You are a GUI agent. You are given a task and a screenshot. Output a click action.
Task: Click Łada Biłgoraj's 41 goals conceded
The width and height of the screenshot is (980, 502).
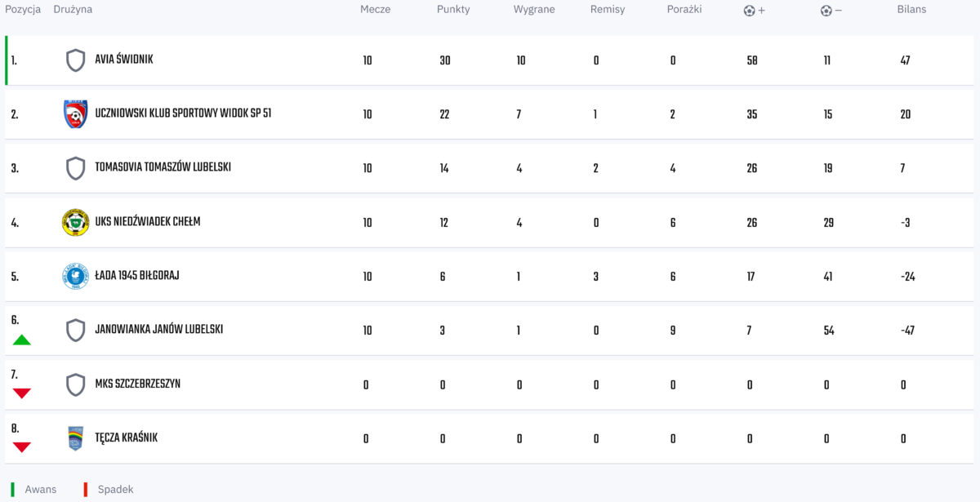tap(828, 277)
